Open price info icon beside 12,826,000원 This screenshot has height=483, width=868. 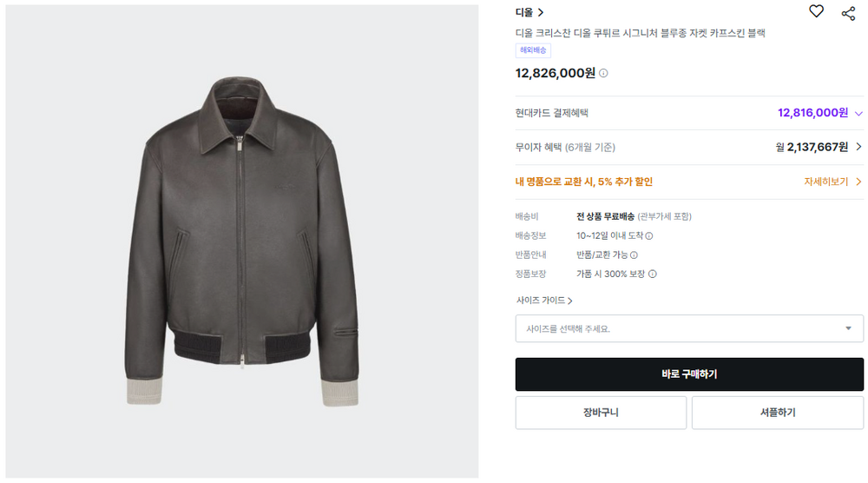tap(604, 73)
